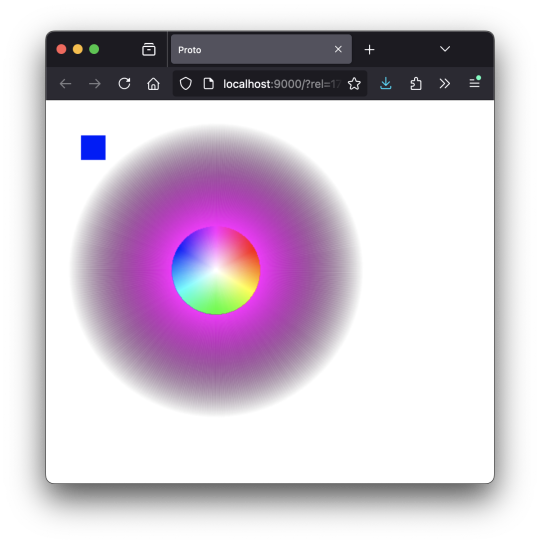Open the Downloads panel

(386, 84)
